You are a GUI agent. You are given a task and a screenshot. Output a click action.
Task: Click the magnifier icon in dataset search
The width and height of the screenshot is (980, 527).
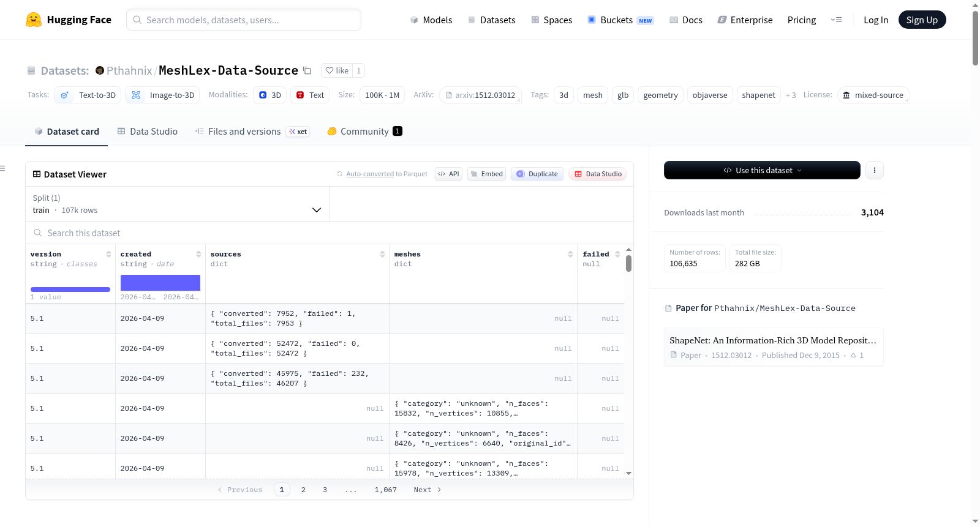(38, 233)
